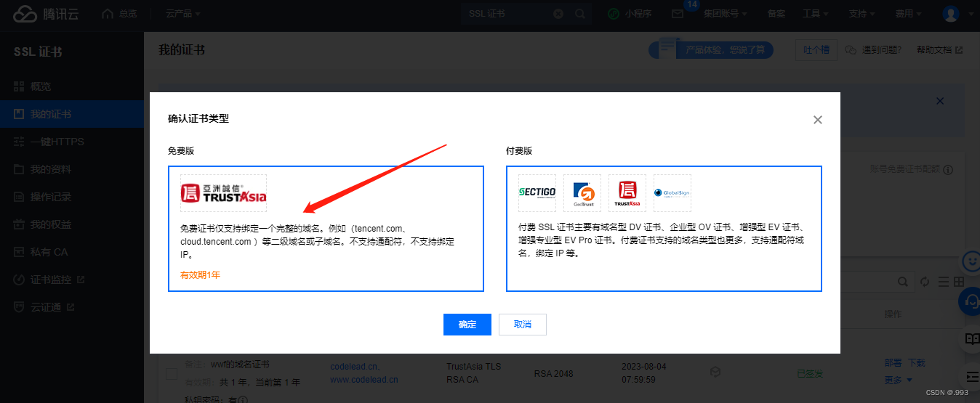Clear the SSL 证书 search text

pyautogui.click(x=558, y=14)
